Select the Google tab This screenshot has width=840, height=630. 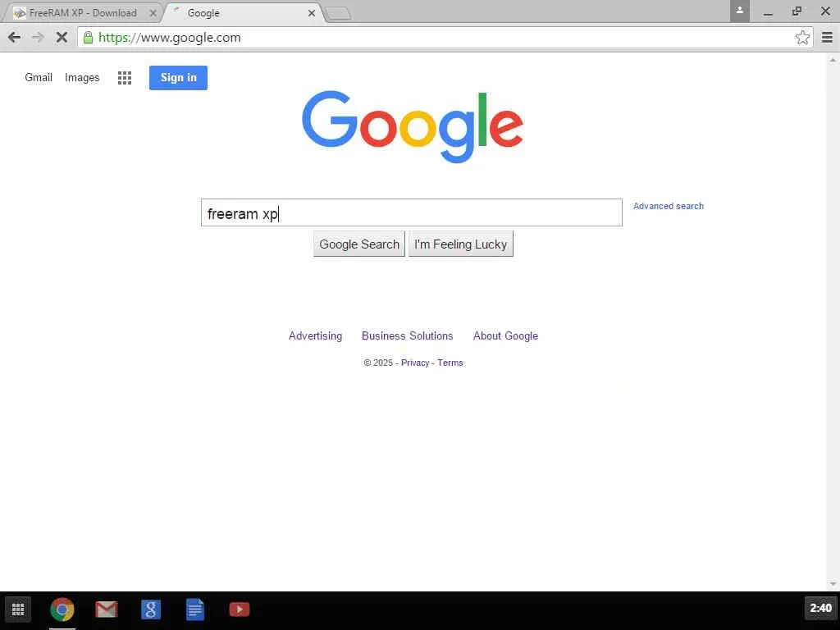(x=244, y=13)
